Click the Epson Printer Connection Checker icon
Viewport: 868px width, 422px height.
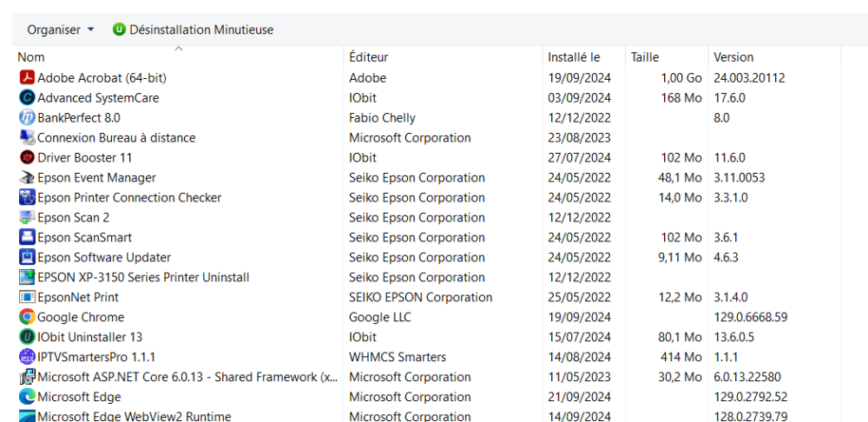pyautogui.click(x=27, y=197)
